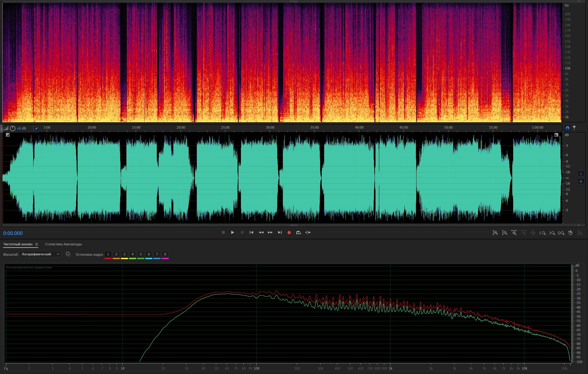Select the Частотный анализ tab
Viewport: 588px width, 374px height.
click(x=18, y=244)
